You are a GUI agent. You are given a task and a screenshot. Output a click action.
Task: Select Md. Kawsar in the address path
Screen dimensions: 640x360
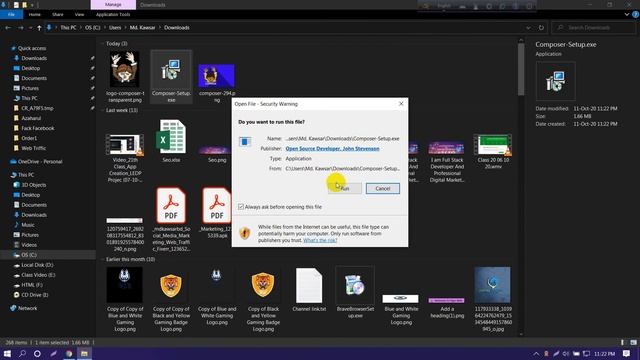tap(142, 28)
